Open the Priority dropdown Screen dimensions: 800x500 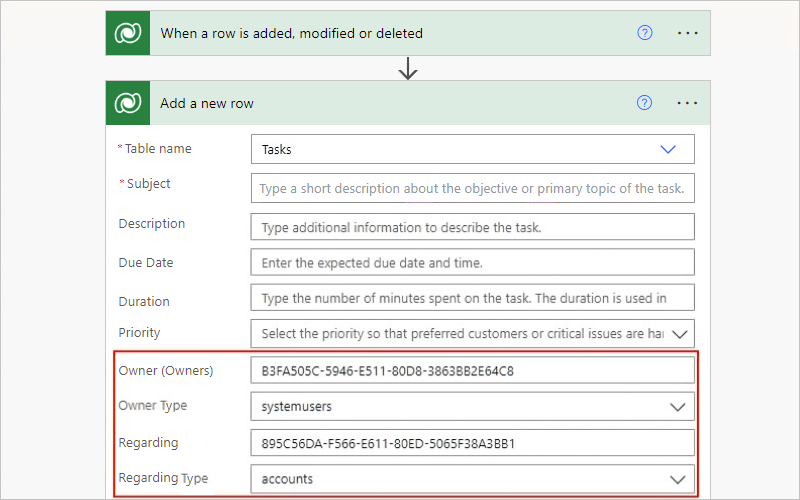pyautogui.click(x=681, y=333)
